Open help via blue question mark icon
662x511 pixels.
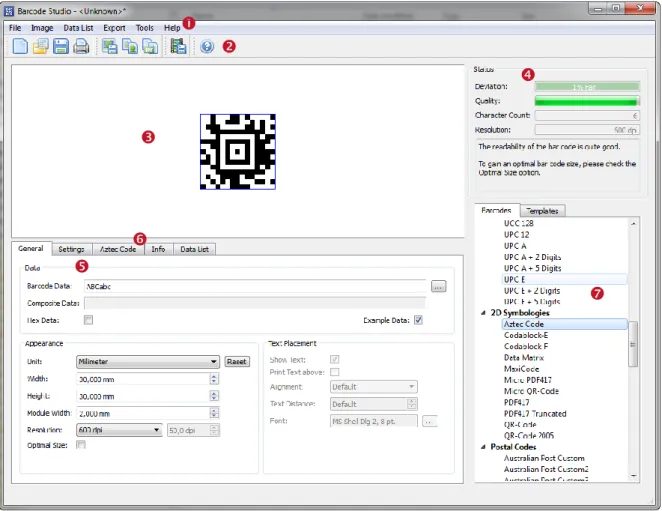(x=207, y=46)
